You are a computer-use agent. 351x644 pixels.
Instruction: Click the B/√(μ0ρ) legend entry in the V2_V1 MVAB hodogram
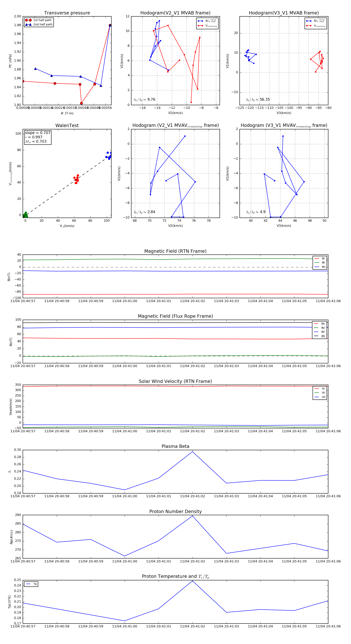click(x=207, y=21)
